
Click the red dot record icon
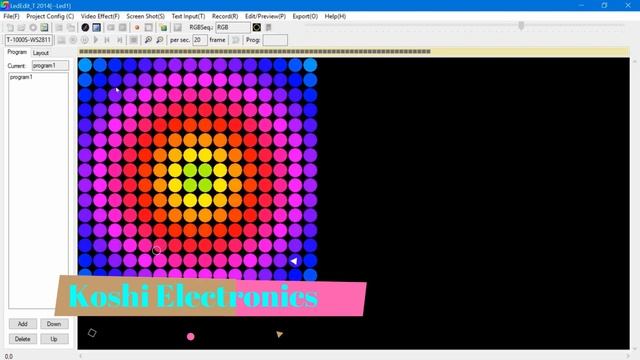point(137,27)
